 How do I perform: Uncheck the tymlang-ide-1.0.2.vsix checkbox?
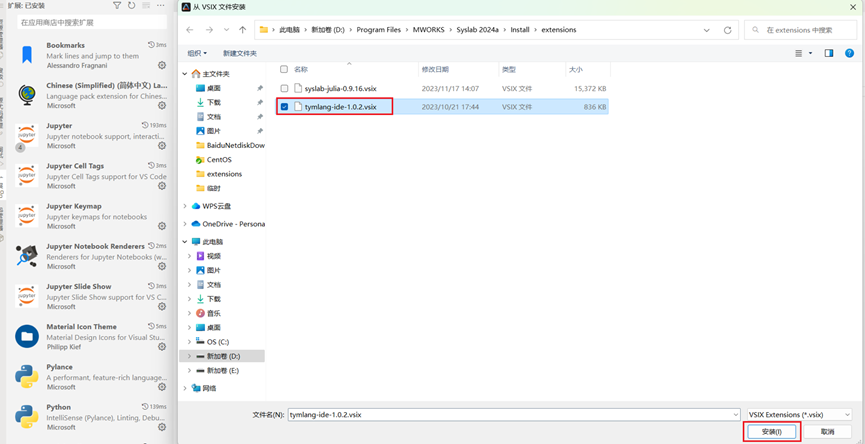coord(284,107)
